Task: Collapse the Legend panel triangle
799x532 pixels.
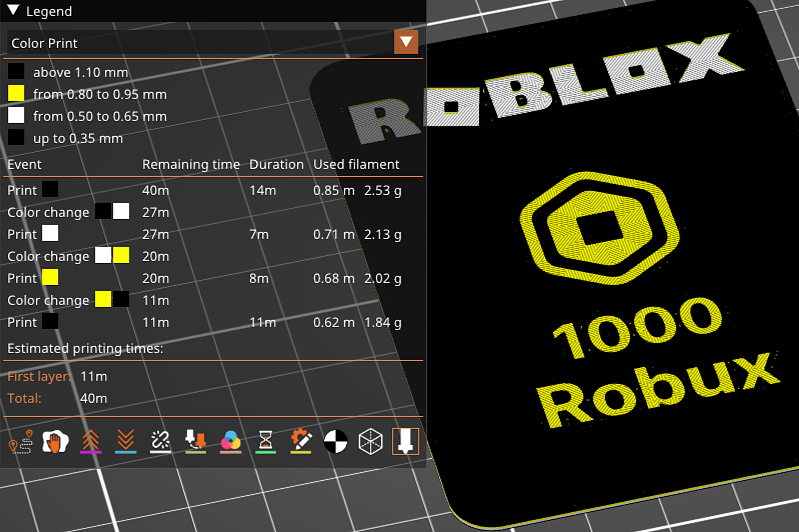Action: point(13,10)
